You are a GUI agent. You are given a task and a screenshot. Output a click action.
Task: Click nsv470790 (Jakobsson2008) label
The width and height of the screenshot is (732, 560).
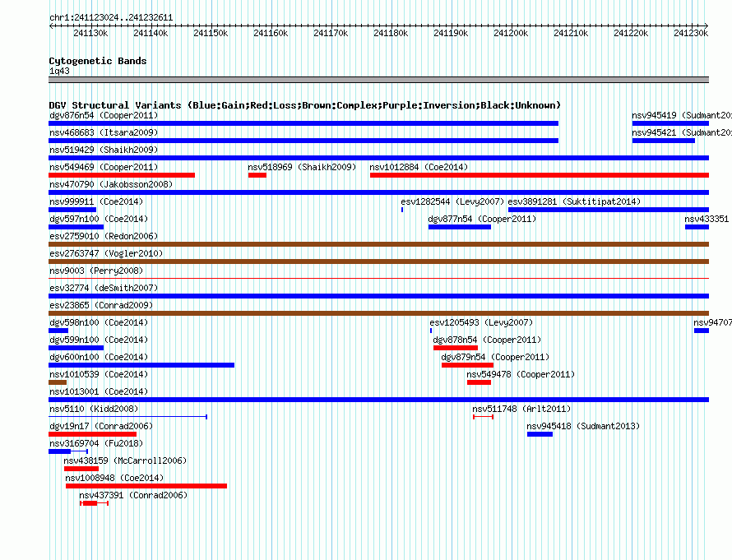click(111, 184)
